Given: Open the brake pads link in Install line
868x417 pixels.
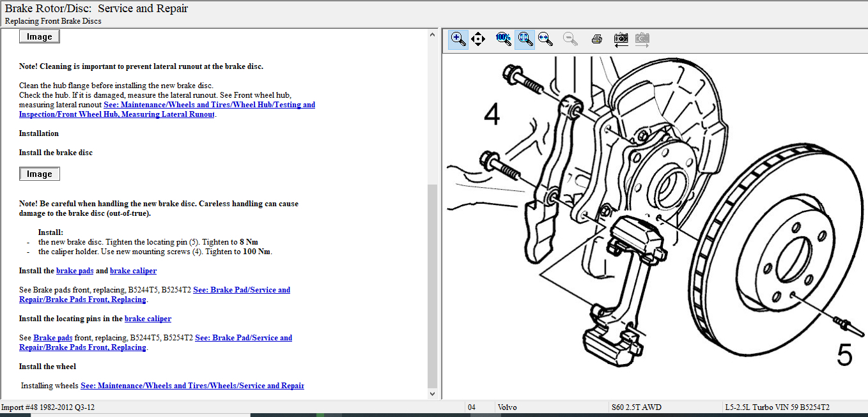Looking at the screenshot, I should 75,271.
